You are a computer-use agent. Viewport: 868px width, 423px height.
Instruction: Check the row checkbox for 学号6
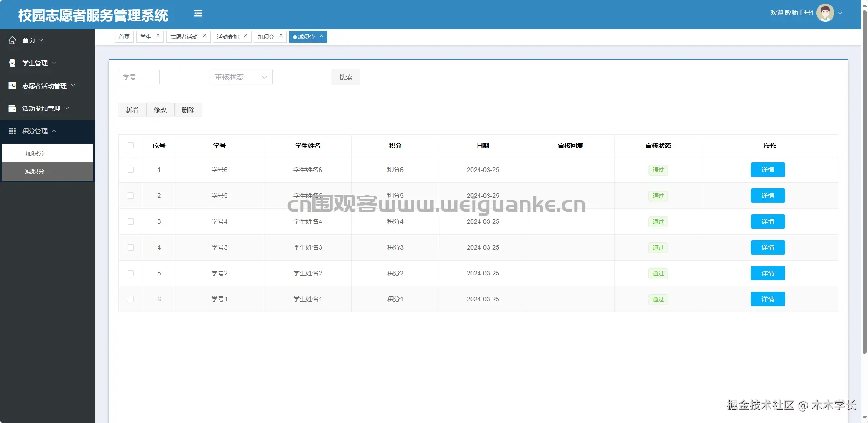(131, 170)
